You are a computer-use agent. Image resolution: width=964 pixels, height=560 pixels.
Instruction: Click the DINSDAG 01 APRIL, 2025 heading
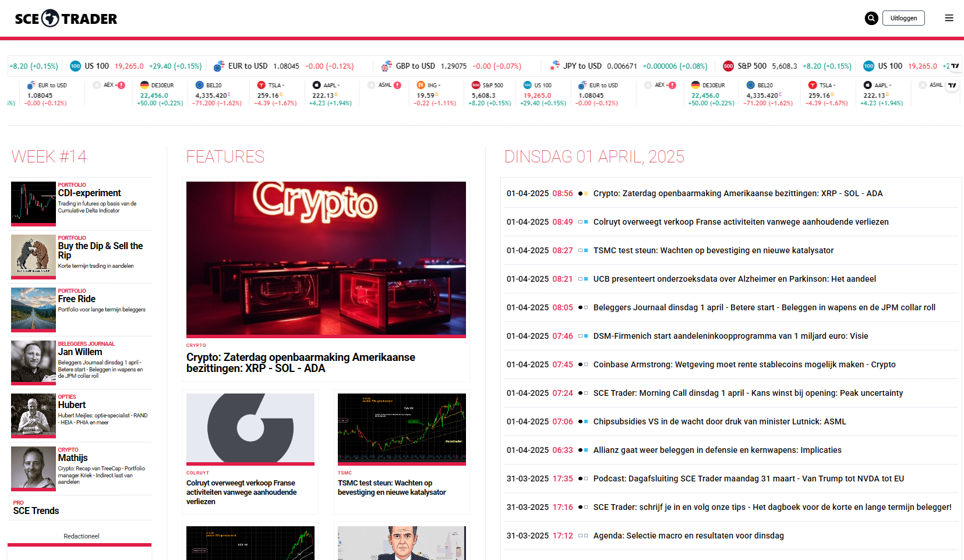[x=594, y=157]
